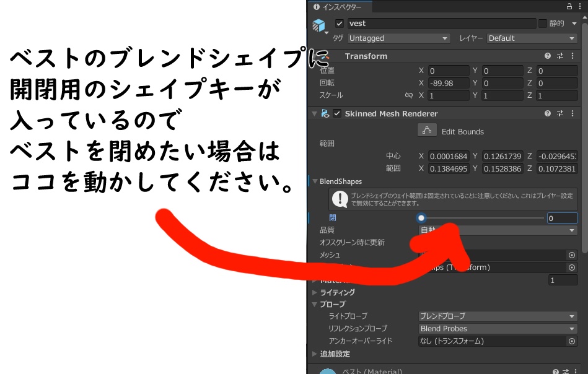Screen dimensions: 588x374
Task: Edit bounds center X value 0.0001684
Action: 449,156
